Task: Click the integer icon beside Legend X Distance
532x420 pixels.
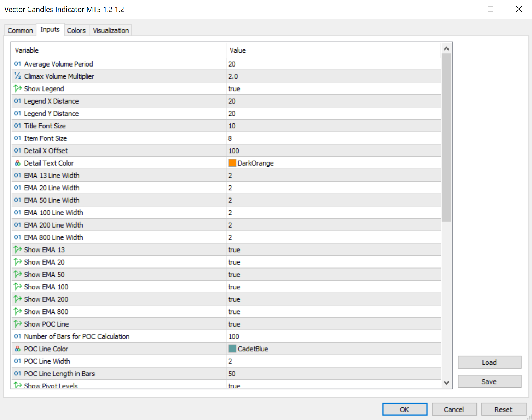Action: [x=17, y=101]
